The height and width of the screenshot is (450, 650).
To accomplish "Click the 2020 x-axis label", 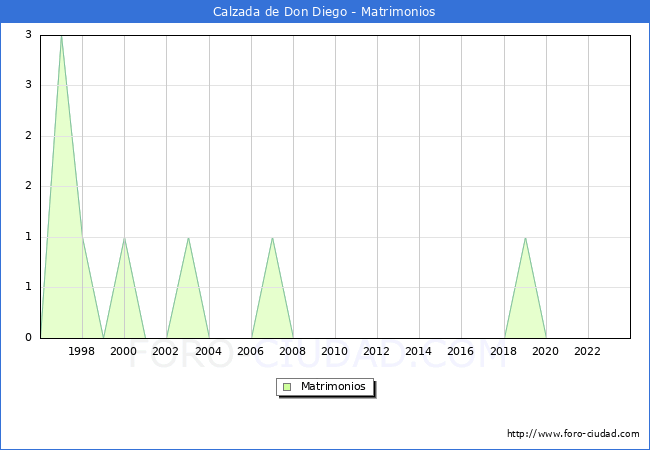I will [x=546, y=351].
